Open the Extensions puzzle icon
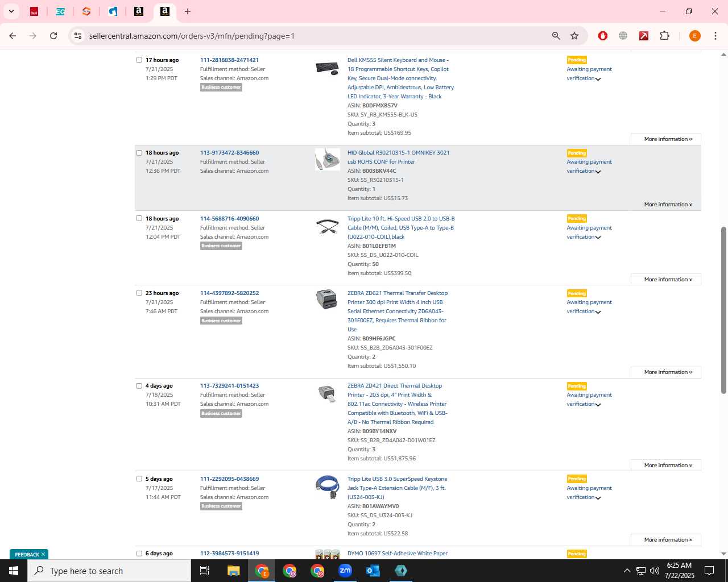Image resolution: width=728 pixels, height=582 pixels. point(664,36)
